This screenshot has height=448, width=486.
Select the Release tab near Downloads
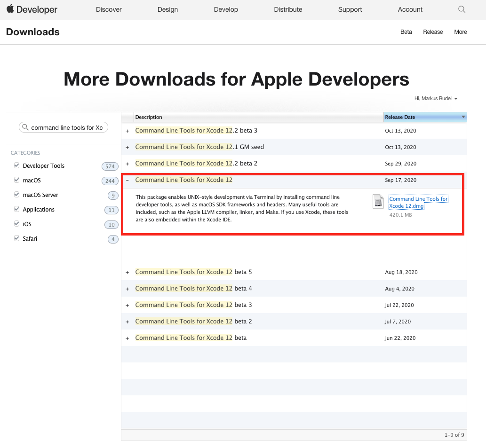[433, 32]
